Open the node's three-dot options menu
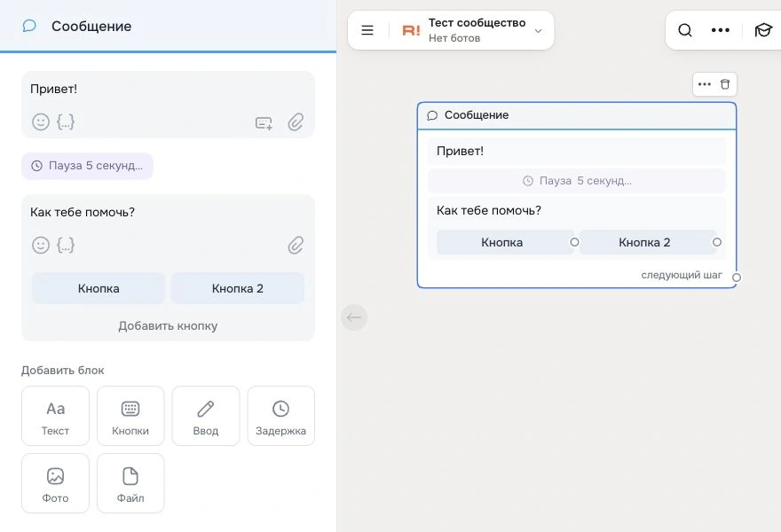 tap(705, 84)
